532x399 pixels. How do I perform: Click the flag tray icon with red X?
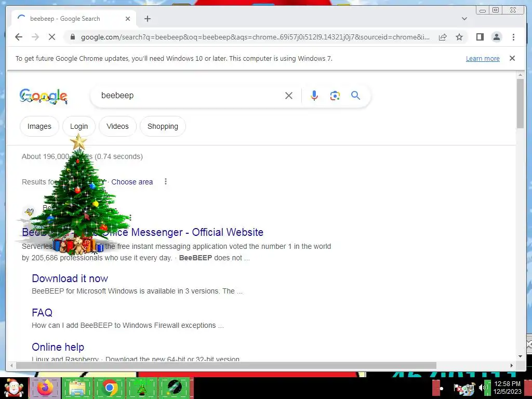(458, 389)
